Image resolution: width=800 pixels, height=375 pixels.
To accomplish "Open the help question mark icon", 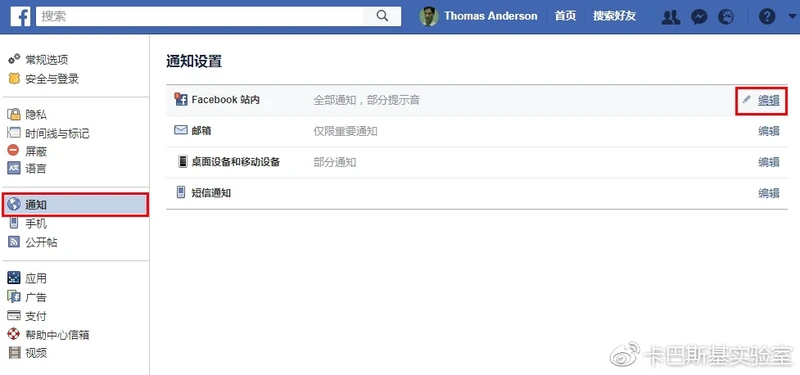I will click(767, 17).
